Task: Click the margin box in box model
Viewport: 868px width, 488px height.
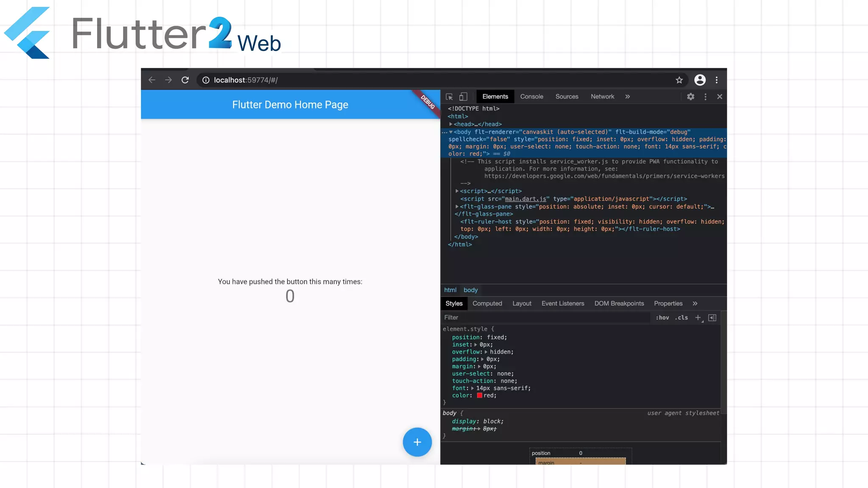Action: 580,461
